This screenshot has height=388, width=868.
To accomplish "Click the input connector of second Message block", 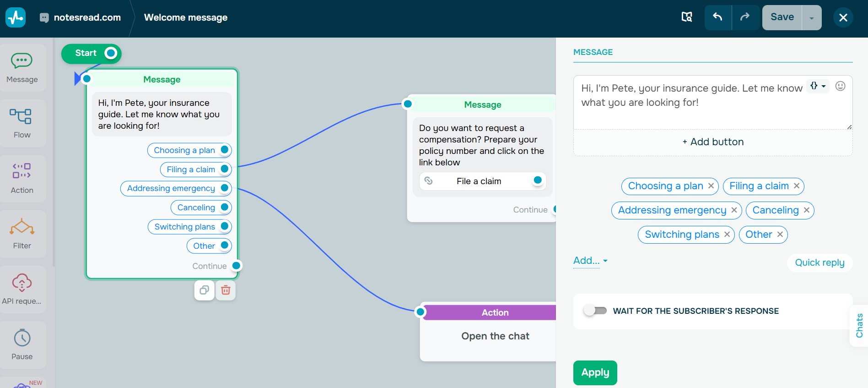I will (408, 104).
